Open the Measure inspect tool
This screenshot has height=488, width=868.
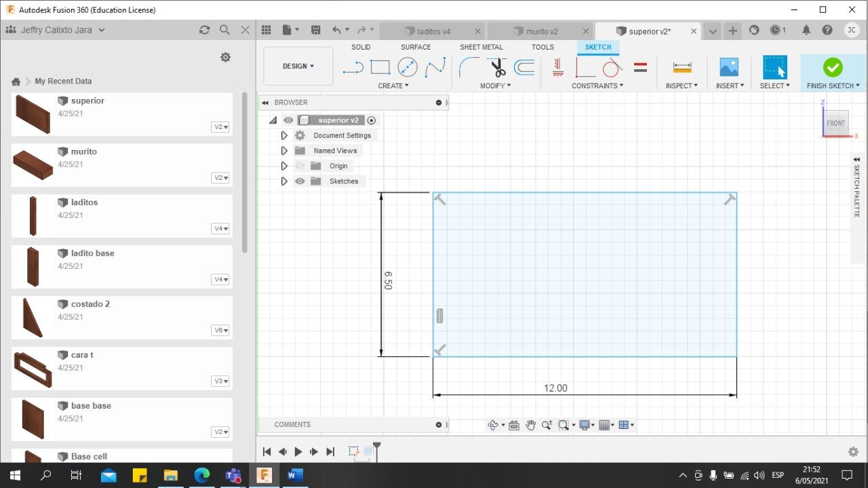(x=682, y=67)
